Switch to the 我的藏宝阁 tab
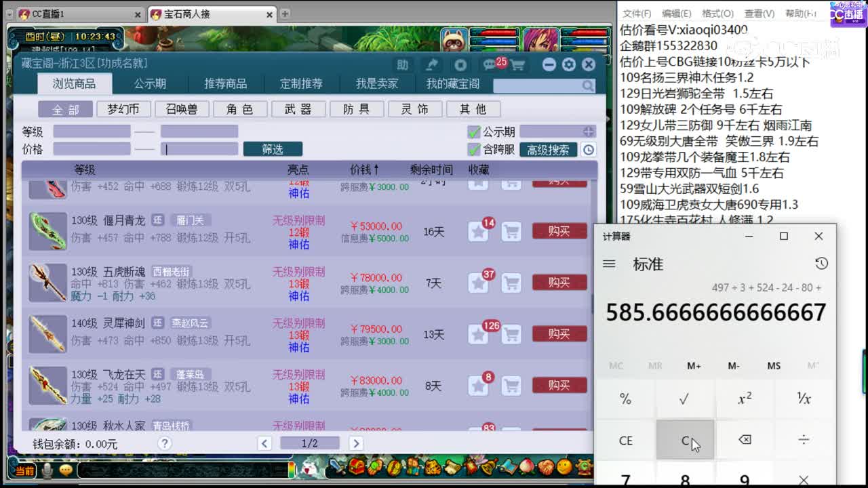Image resolution: width=868 pixels, height=488 pixels. coord(453,84)
